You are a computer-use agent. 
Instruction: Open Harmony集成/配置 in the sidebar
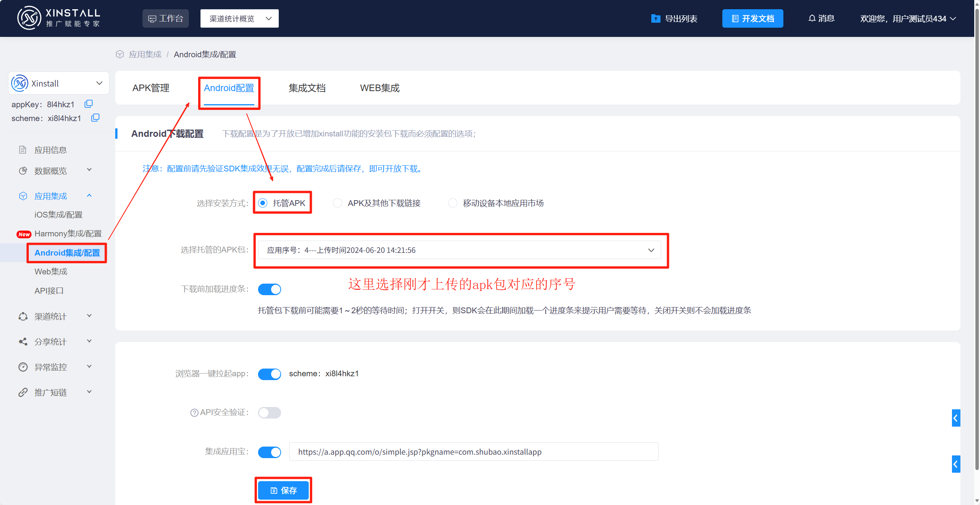coord(68,233)
